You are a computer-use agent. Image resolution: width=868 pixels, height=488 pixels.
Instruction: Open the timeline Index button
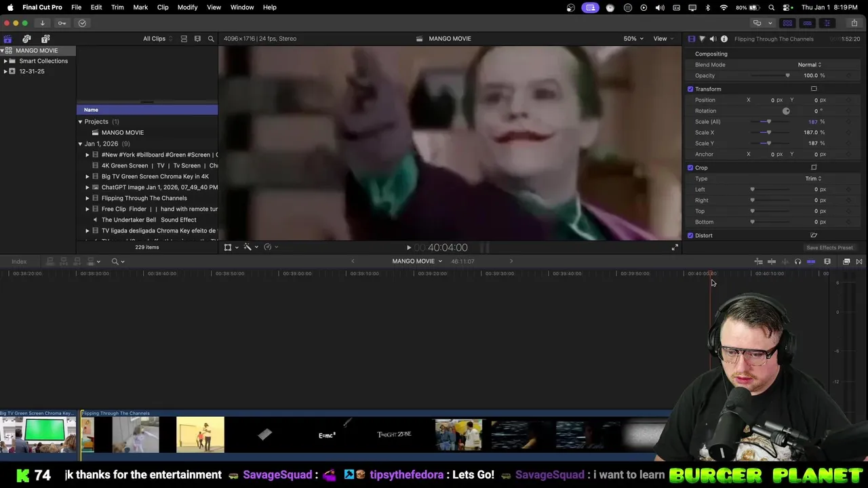point(19,262)
